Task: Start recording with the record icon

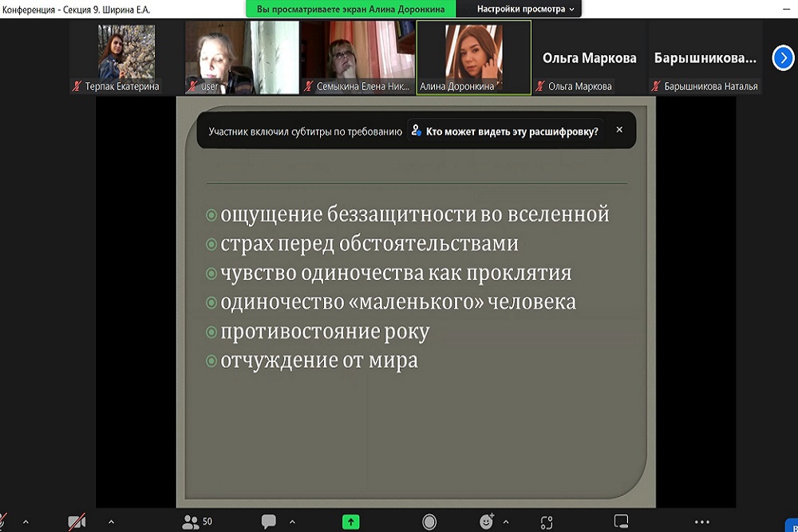Action: tap(429, 522)
